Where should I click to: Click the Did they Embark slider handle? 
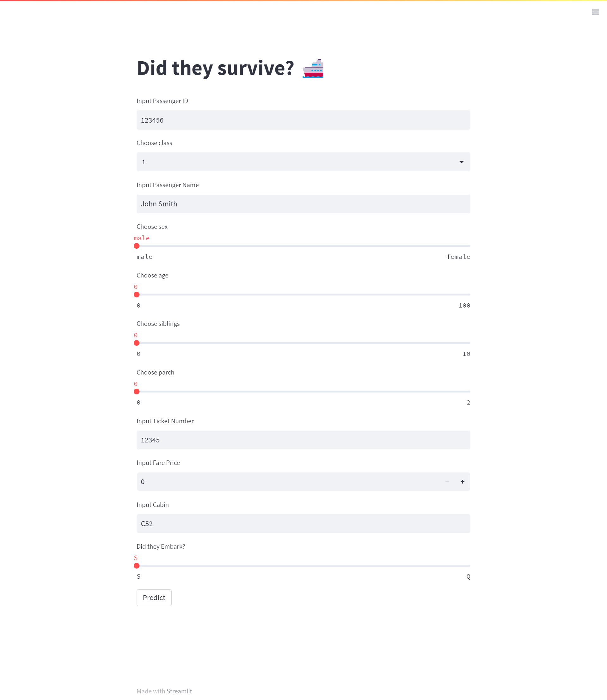(137, 566)
